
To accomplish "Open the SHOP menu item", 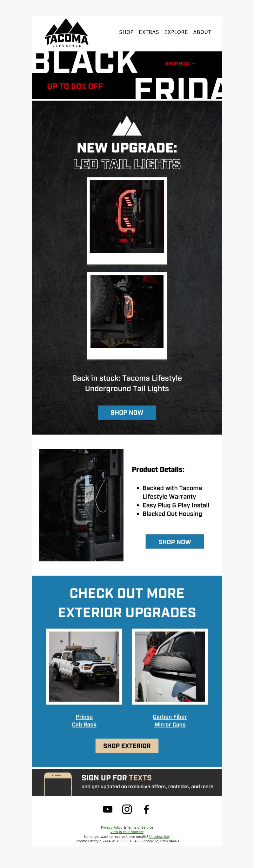I will tap(126, 32).
